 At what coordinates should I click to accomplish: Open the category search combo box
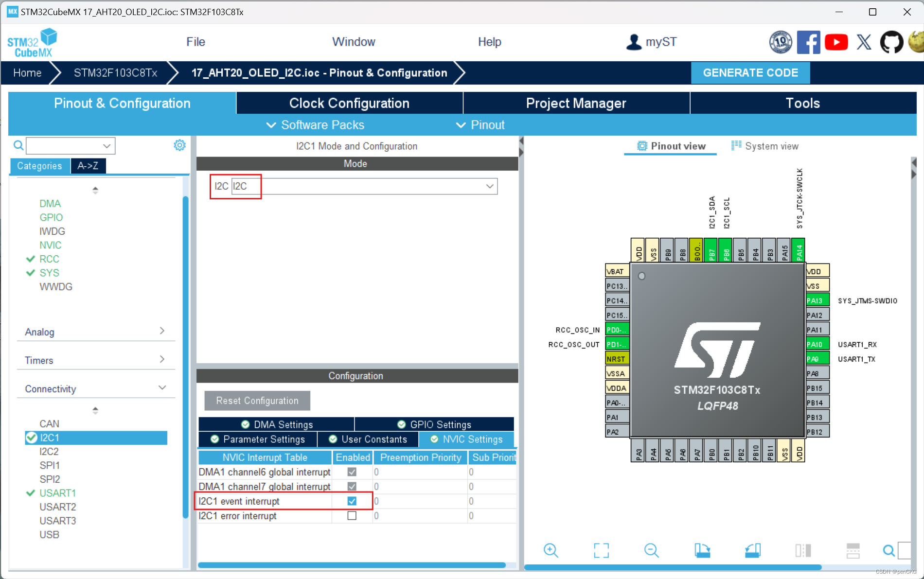[71, 145]
